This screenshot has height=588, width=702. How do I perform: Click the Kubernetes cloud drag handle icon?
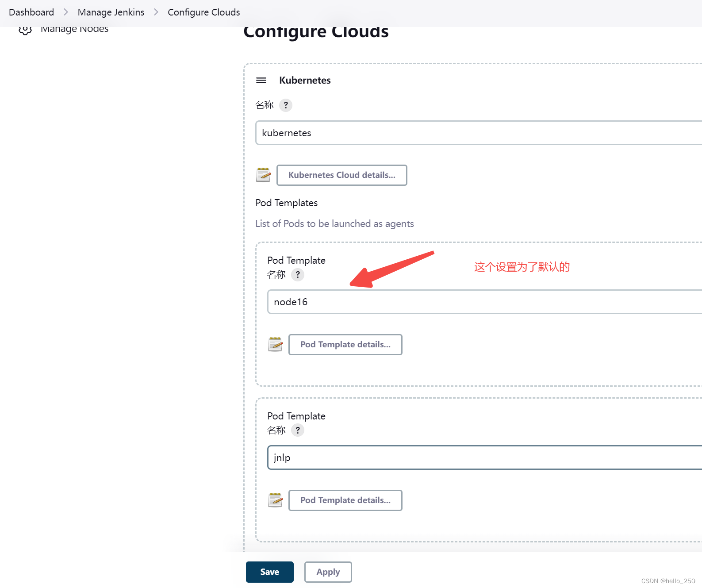(261, 81)
